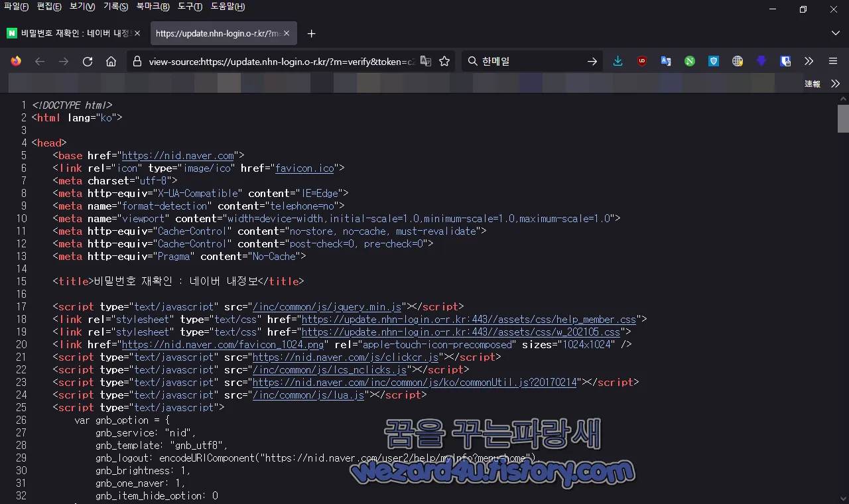Image resolution: width=849 pixels, height=504 pixels.
Task: Click the meta charset="utf-8" line
Action: tap(115, 181)
